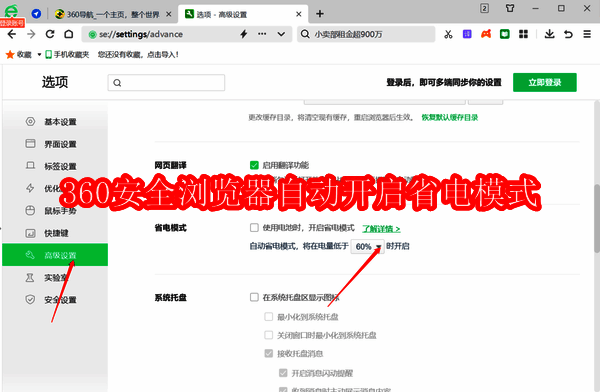Open the address bar three-dot menu
Viewport: 600px width, 392px height.
tap(262, 34)
